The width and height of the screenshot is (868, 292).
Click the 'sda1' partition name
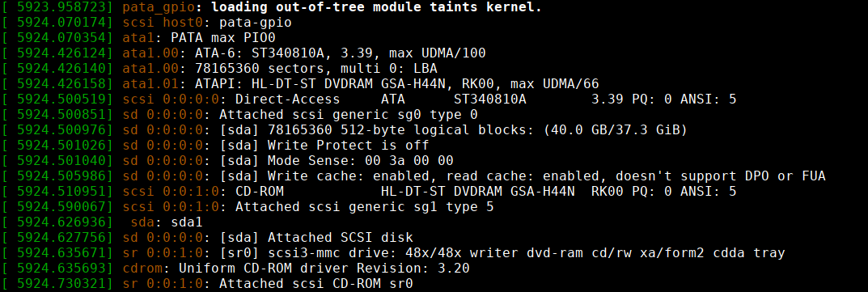pyautogui.click(x=187, y=222)
